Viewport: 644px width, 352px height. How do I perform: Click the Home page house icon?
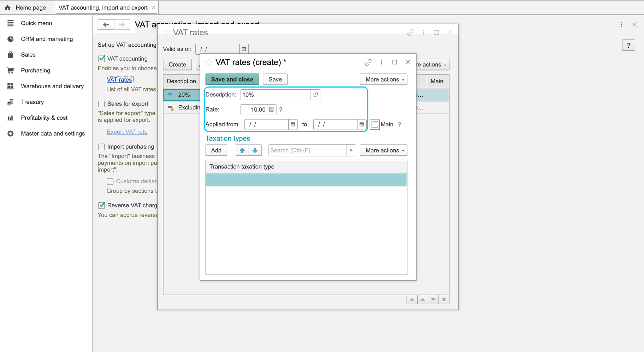point(7,7)
